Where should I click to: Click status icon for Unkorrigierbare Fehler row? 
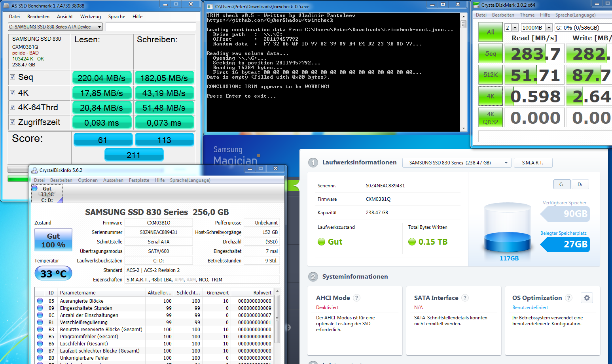coord(40,358)
